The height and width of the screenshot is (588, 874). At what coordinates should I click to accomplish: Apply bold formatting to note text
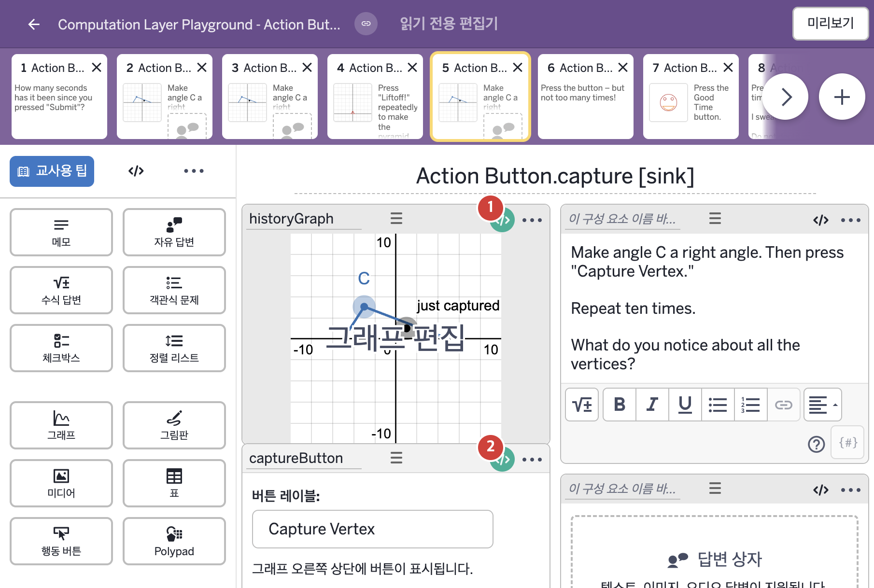pos(620,405)
